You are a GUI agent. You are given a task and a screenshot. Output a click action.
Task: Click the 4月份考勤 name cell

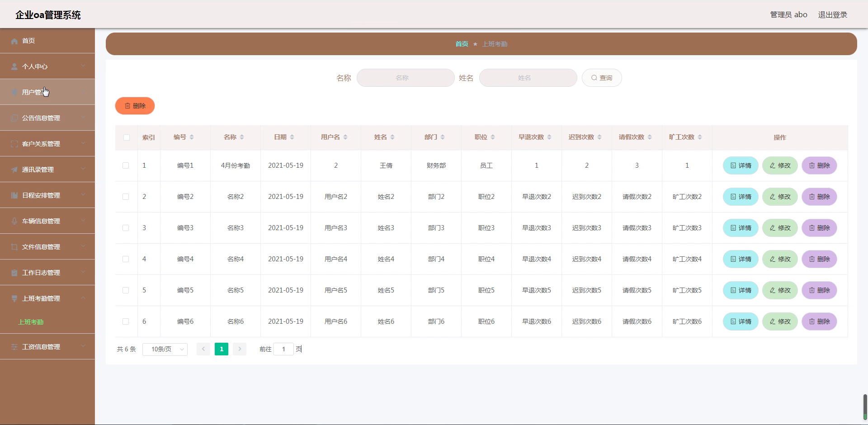click(x=236, y=165)
